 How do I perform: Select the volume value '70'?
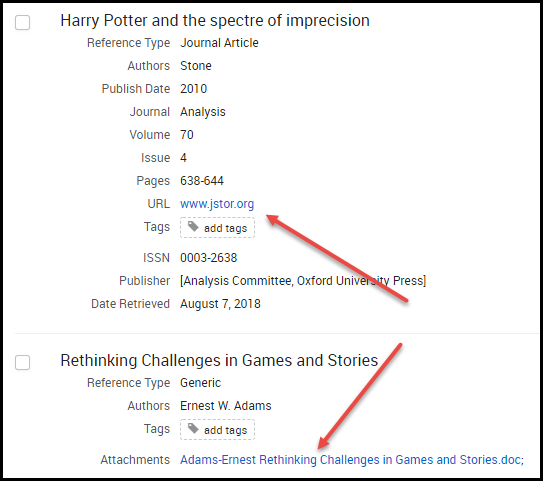187,135
